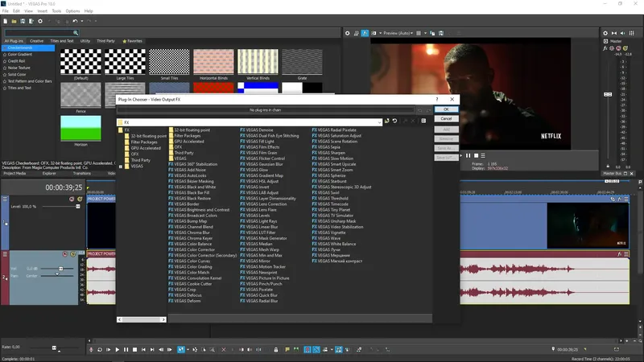Solo the Master bus

pyautogui.click(x=625, y=48)
